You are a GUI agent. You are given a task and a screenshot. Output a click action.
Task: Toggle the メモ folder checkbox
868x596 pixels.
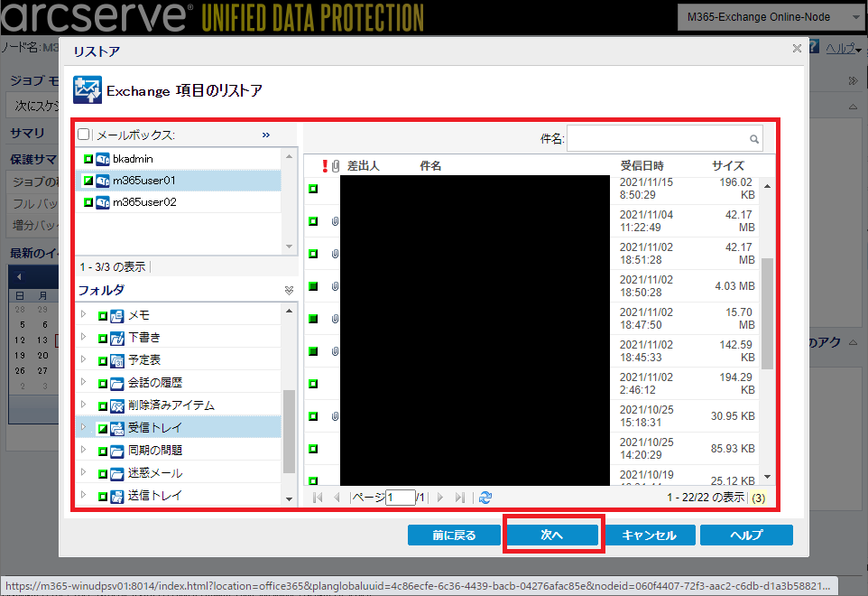point(103,316)
